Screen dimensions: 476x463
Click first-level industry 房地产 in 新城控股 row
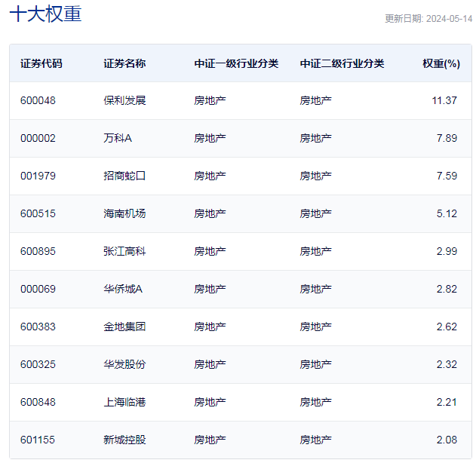(210, 440)
